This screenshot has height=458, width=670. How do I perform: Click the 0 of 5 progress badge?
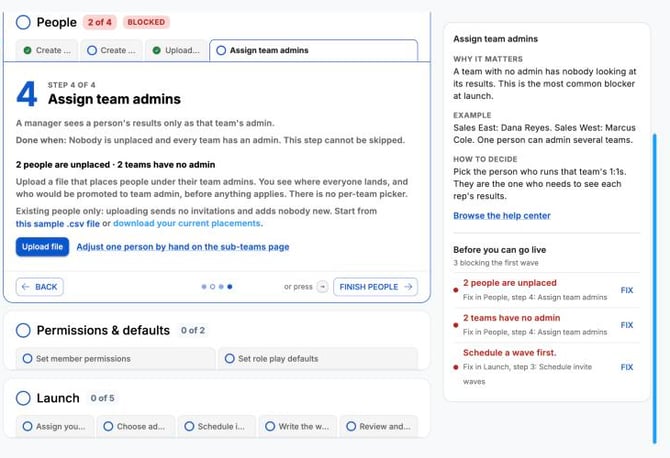point(103,398)
